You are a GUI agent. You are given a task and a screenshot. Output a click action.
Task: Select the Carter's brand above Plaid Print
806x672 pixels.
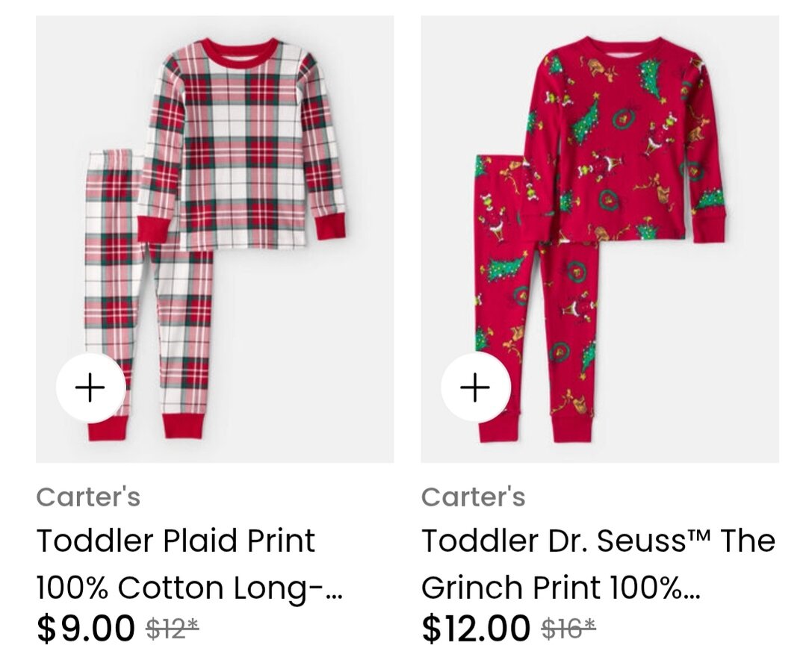[x=88, y=497]
